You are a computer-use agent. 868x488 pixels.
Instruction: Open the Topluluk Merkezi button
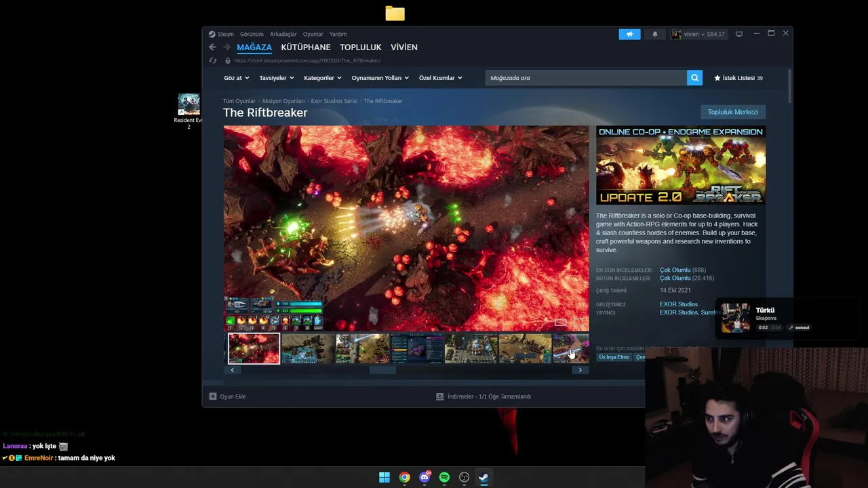(733, 112)
